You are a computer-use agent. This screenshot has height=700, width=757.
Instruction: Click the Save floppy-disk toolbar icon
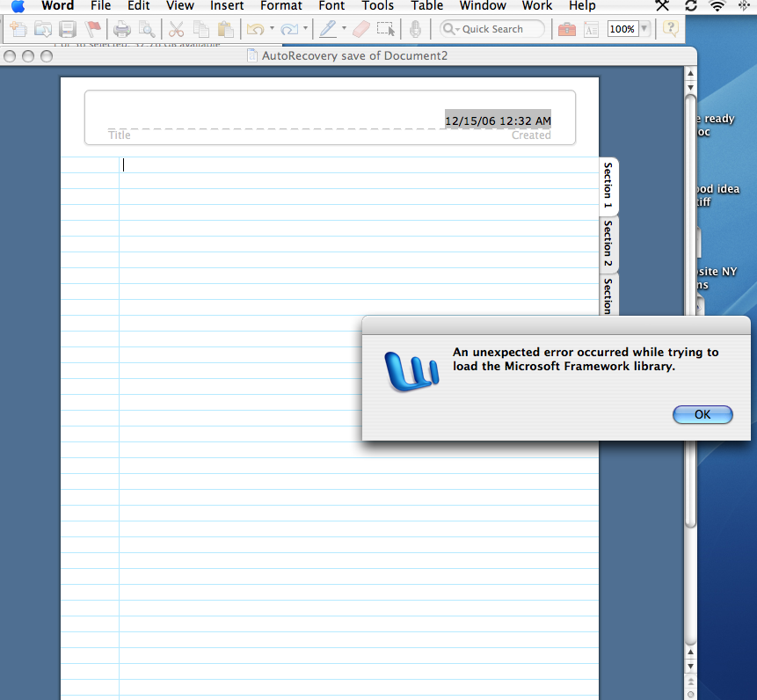[x=68, y=29]
